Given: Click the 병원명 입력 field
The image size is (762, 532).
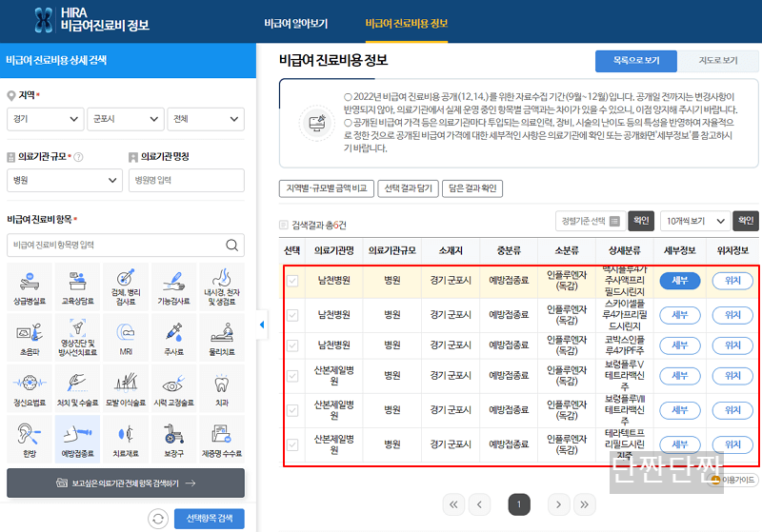Looking at the screenshot, I should coord(187,180).
